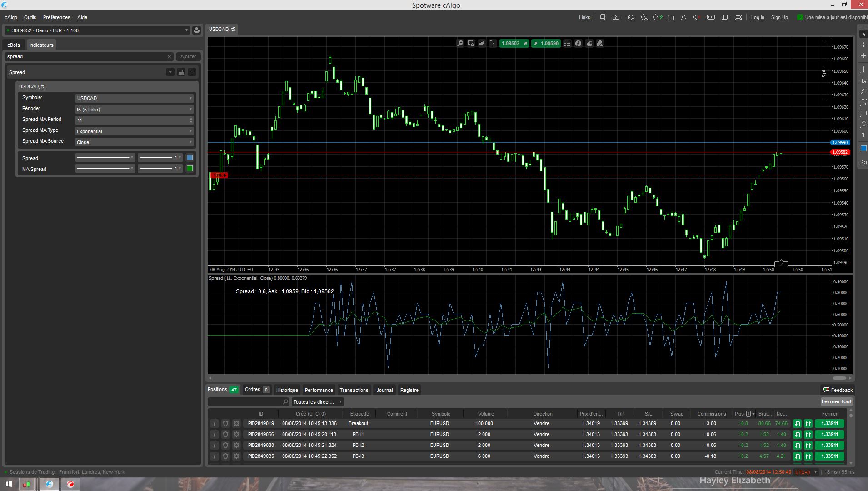Open gear settings for position PID2849066
Image resolution: width=868 pixels, height=491 pixels.
236,434
